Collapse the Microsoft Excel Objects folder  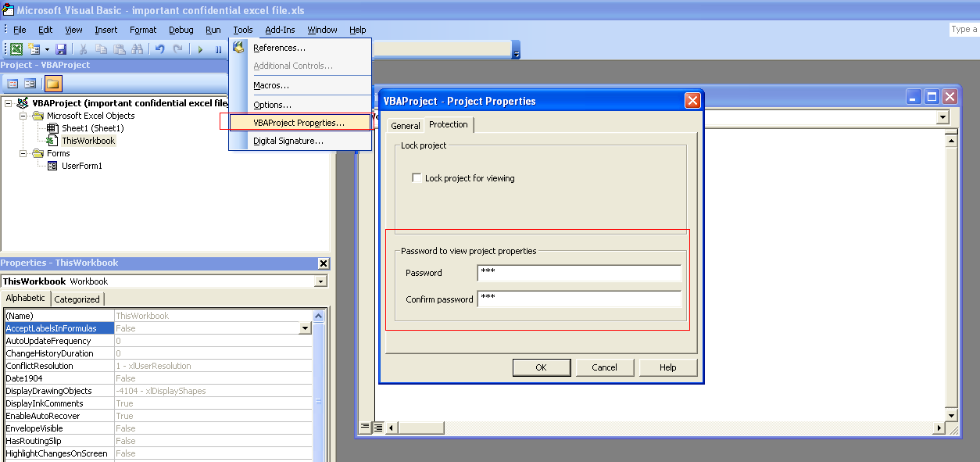point(23,115)
